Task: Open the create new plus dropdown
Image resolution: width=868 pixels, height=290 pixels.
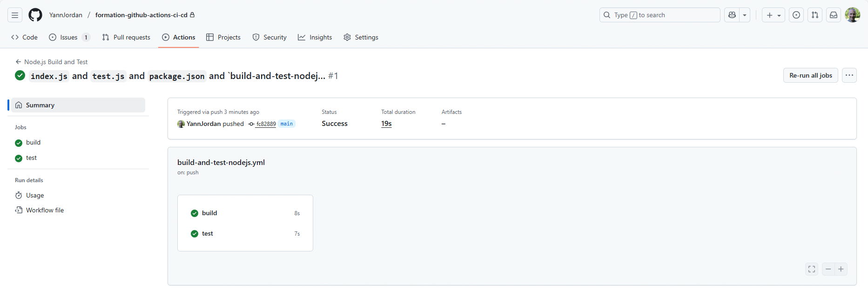Action: pyautogui.click(x=774, y=15)
